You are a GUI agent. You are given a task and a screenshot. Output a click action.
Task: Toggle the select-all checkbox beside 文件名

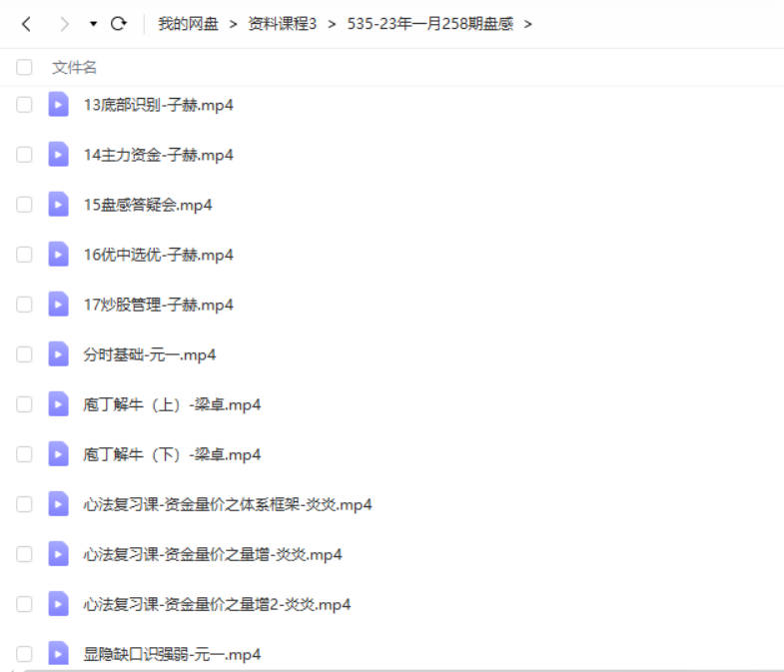click(24, 67)
